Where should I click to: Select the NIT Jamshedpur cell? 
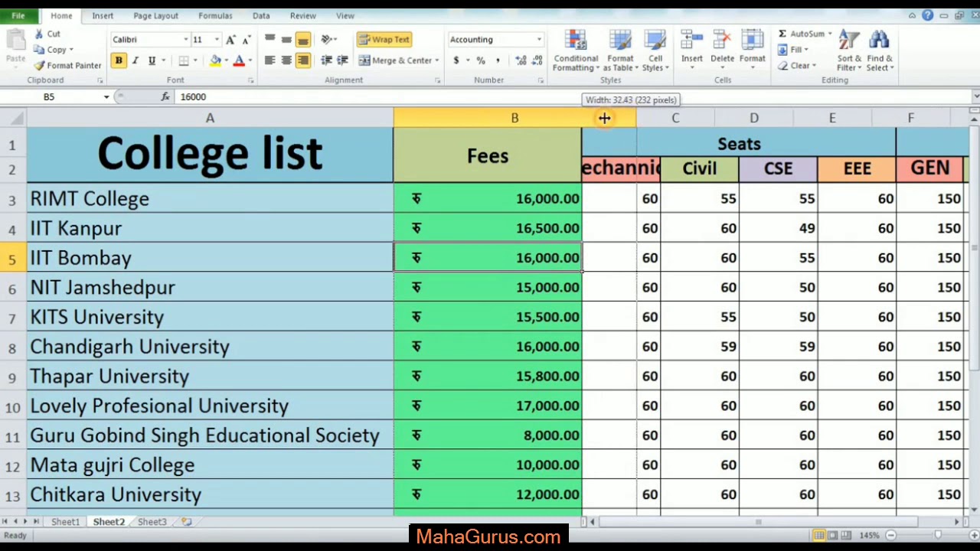click(x=210, y=287)
